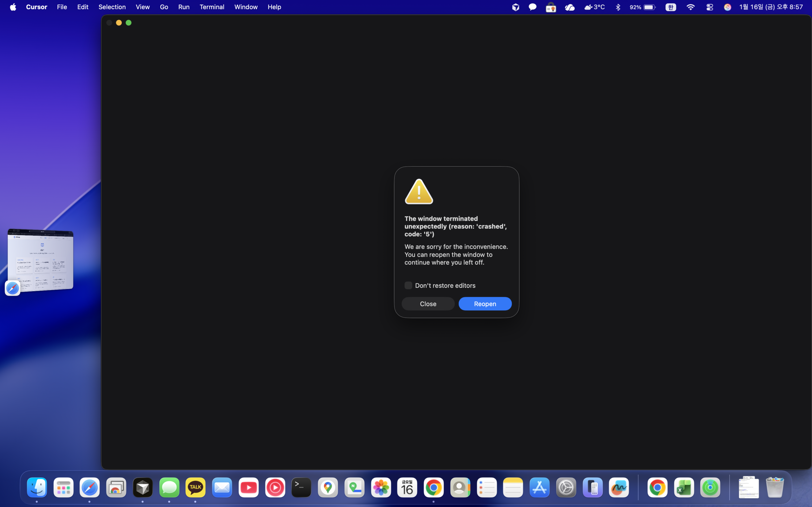Image resolution: width=812 pixels, height=507 pixels.
Task: Click the Close button in the dialog
Action: click(x=428, y=304)
